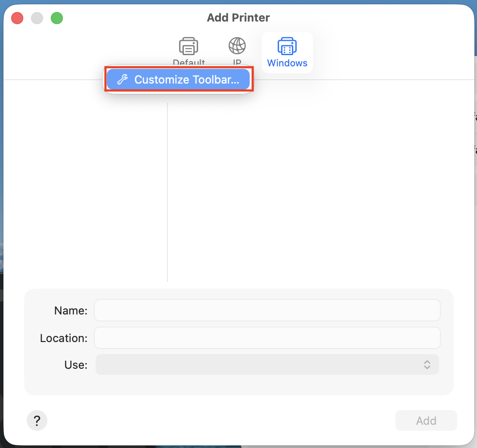Open help with the question mark button
This screenshot has height=448, width=477.
tap(37, 420)
